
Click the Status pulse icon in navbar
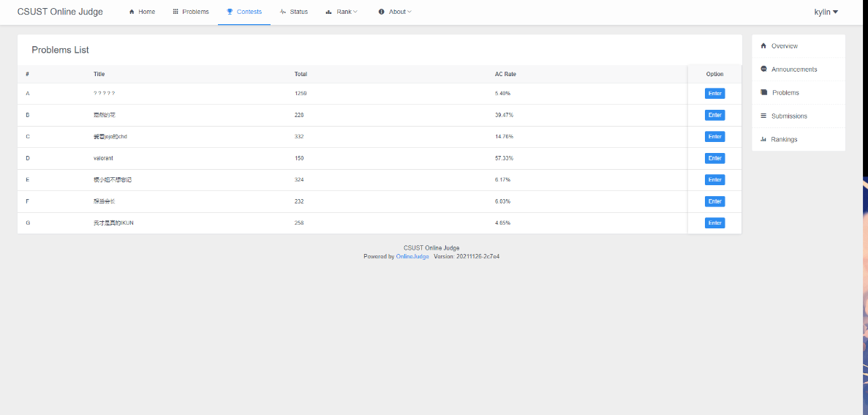283,12
